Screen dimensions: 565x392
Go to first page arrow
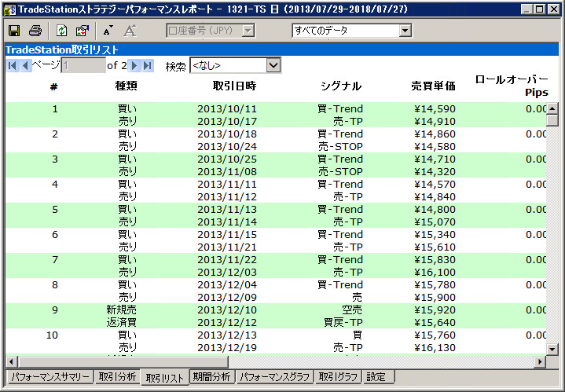pos(13,65)
